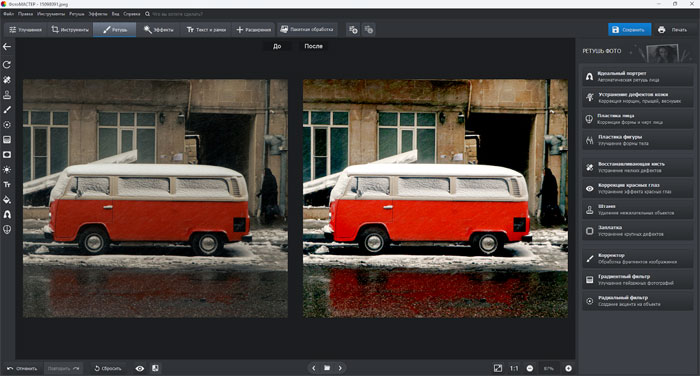Viewport: 700px width, 376px height.
Task: Zoom in with the plus button
Action: pyautogui.click(x=568, y=368)
